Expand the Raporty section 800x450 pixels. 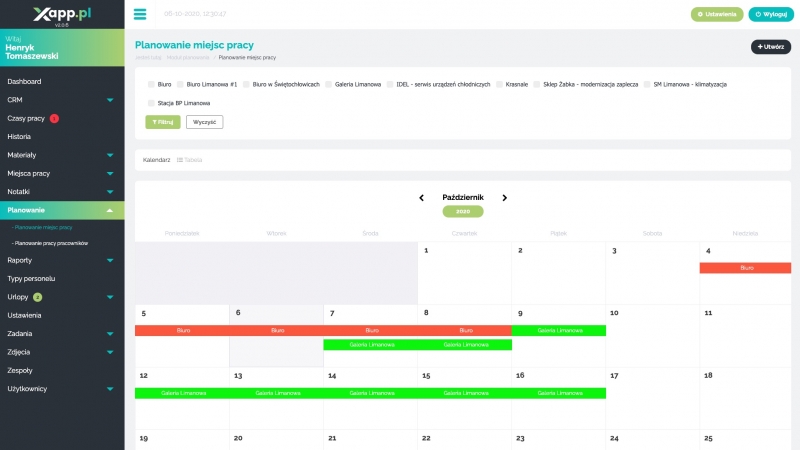tap(62, 260)
